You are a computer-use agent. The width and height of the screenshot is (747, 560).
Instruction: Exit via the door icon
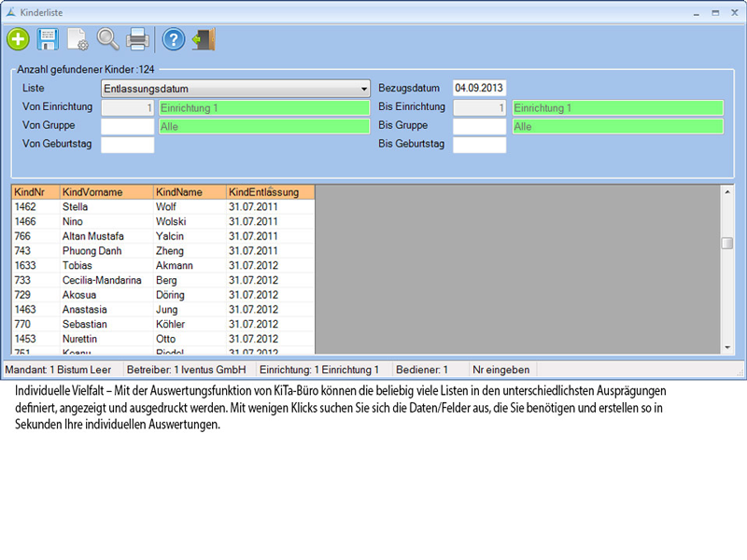coord(204,39)
